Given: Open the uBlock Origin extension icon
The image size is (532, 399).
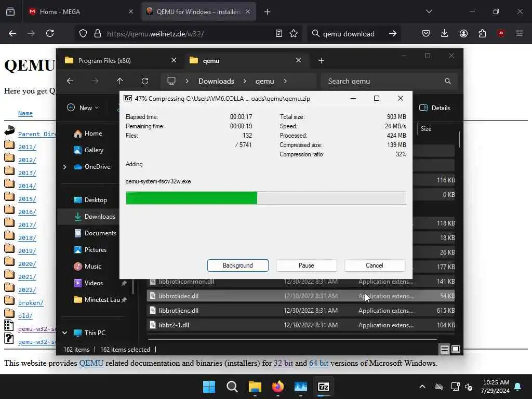Looking at the screenshot, I should tap(501, 33).
